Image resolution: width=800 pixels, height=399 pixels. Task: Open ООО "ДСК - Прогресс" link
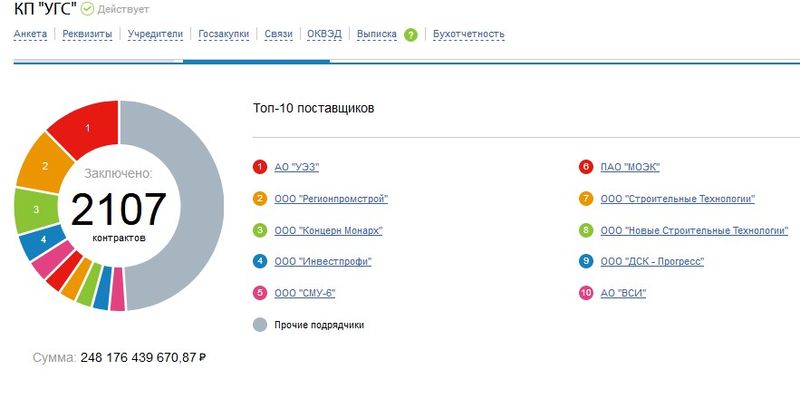coord(652,262)
